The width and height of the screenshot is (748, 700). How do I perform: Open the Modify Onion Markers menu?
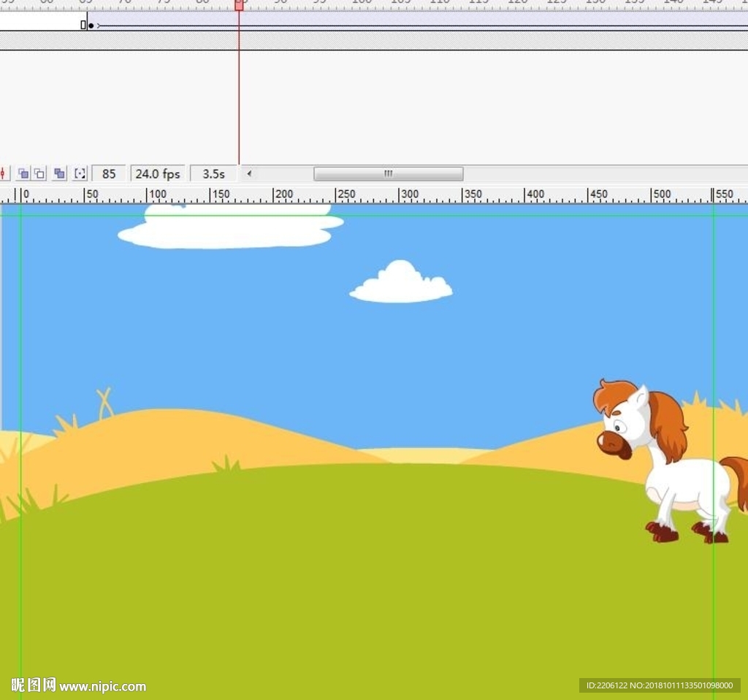[x=80, y=174]
